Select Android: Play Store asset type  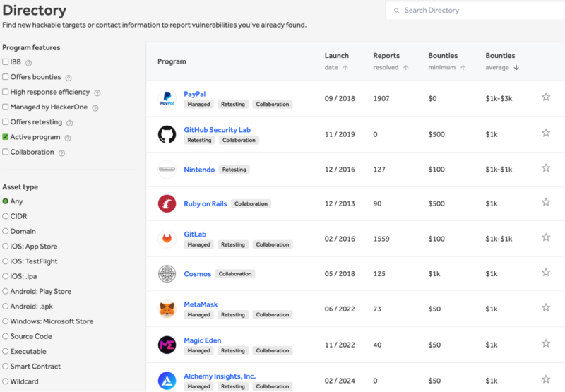coord(6,291)
